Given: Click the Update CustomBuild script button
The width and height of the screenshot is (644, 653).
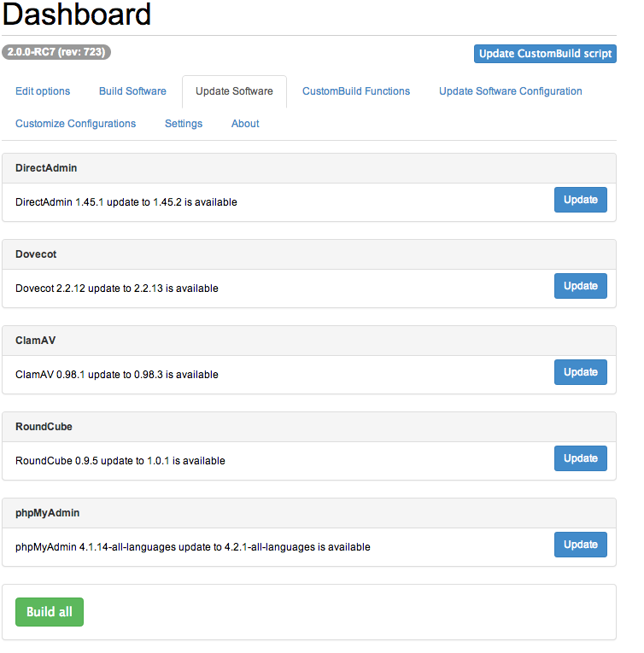Looking at the screenshot, I should point(545,53).
